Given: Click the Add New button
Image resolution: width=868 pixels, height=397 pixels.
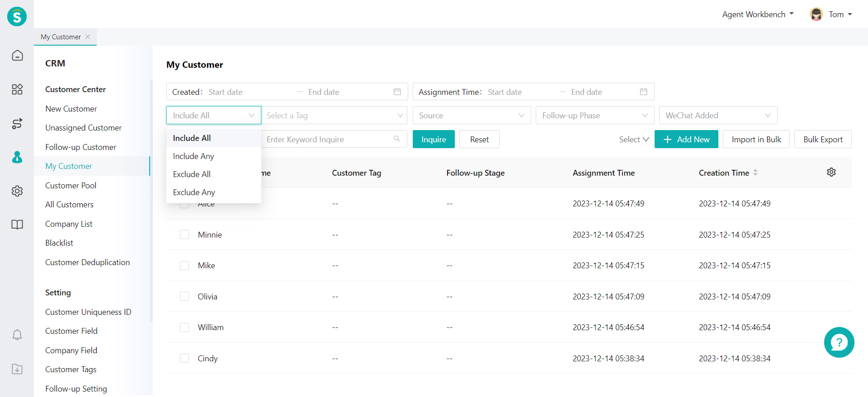Looking at the screenshot, I should click(x=686, y=139).
